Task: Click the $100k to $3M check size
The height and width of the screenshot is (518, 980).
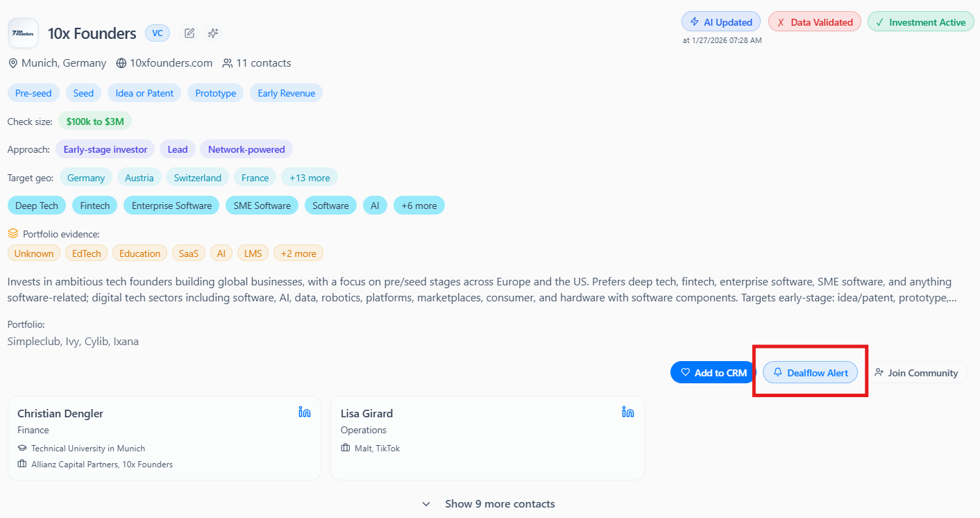Action: click(x=95, y=122)
